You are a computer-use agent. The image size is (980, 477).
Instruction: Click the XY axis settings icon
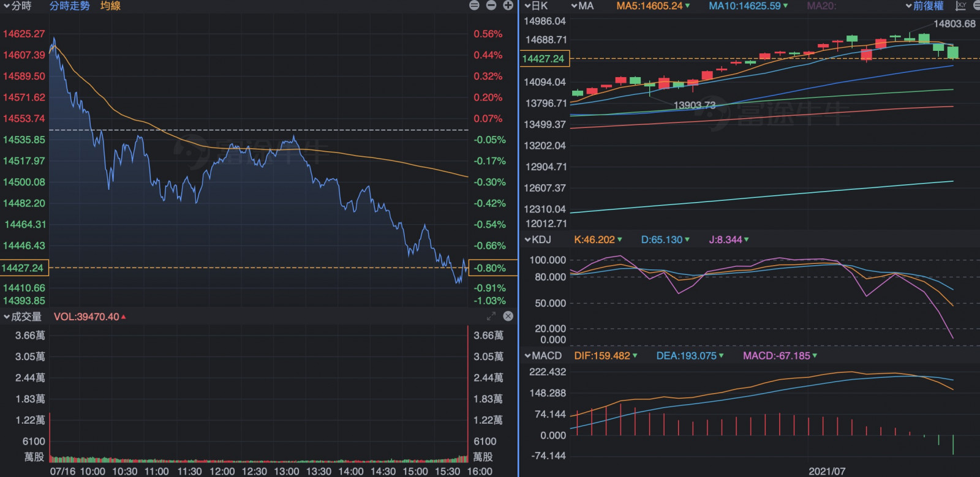tap(960, 6)
